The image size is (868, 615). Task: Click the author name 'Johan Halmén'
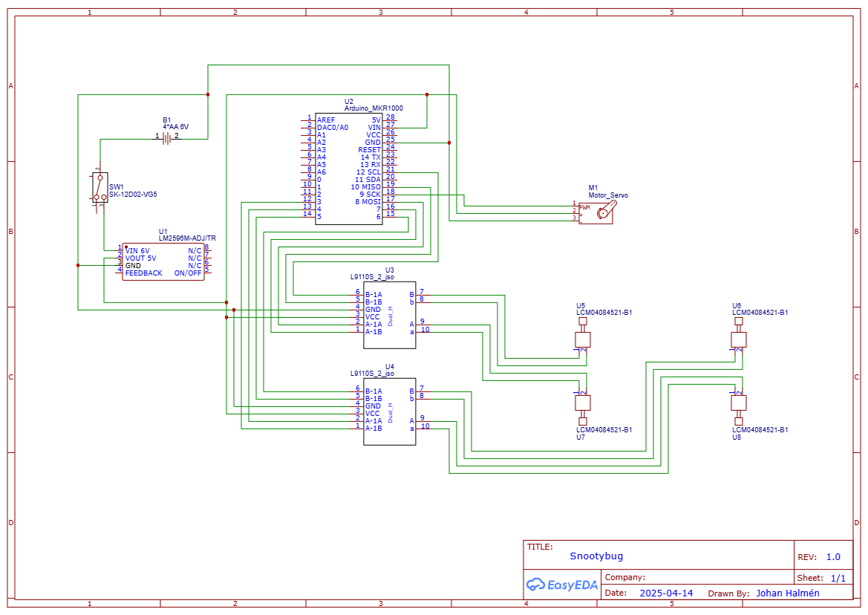(x=788, y=593)
